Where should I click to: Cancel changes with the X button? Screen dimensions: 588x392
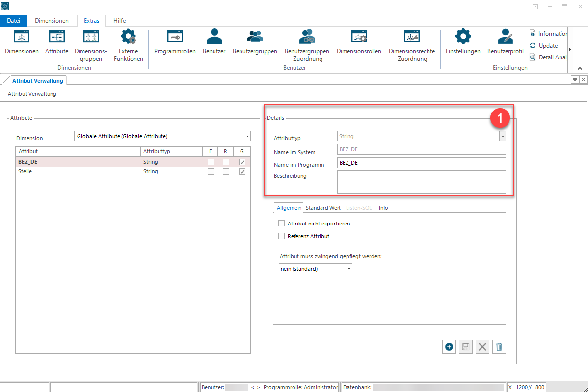[482, 347]
